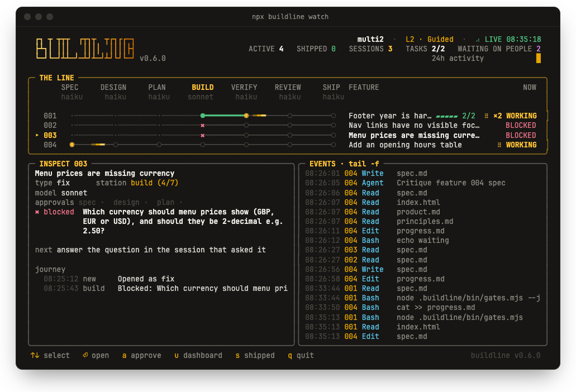The image size is (576, 392).
Task: Click the BUILDLINE logo
Action: [x=85, y=49]
